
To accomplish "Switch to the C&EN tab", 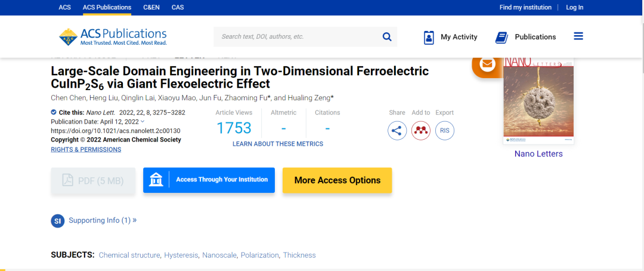I will [x=151, y=7].
